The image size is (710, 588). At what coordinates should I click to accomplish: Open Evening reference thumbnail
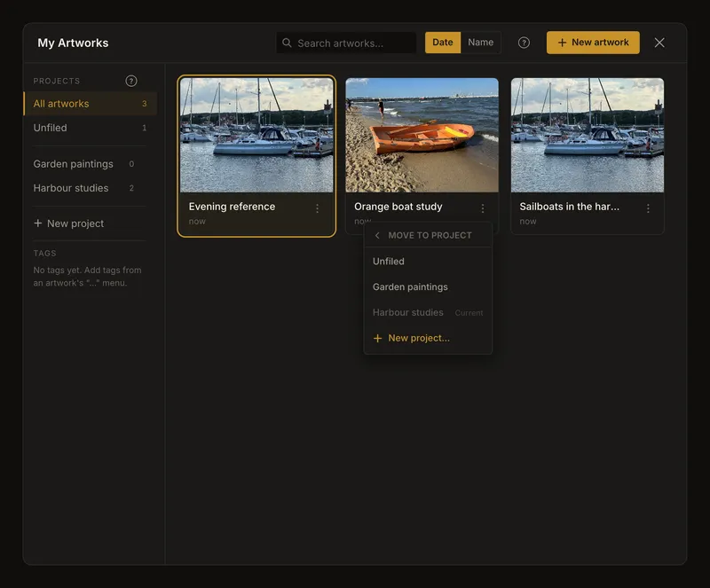256,136
